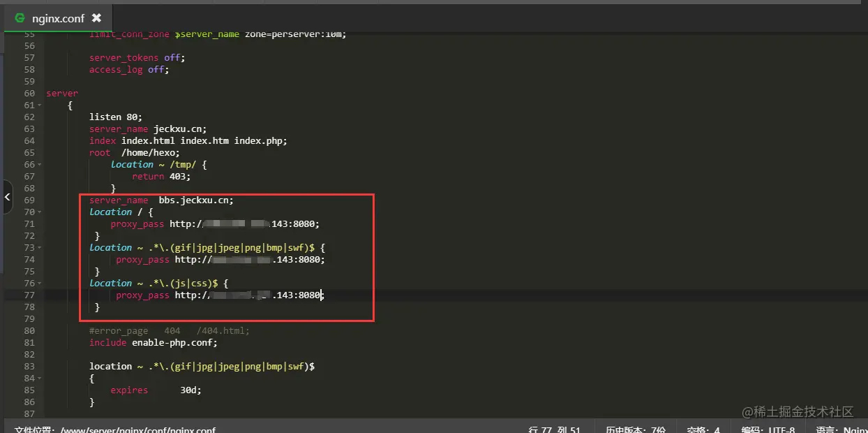
Task: Click the file path in status bar
Action: [115, 429]
